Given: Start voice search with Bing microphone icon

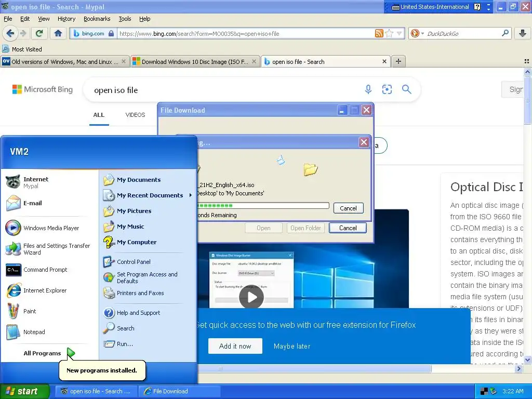Looking at the screenshot, I should click(368, 89).
